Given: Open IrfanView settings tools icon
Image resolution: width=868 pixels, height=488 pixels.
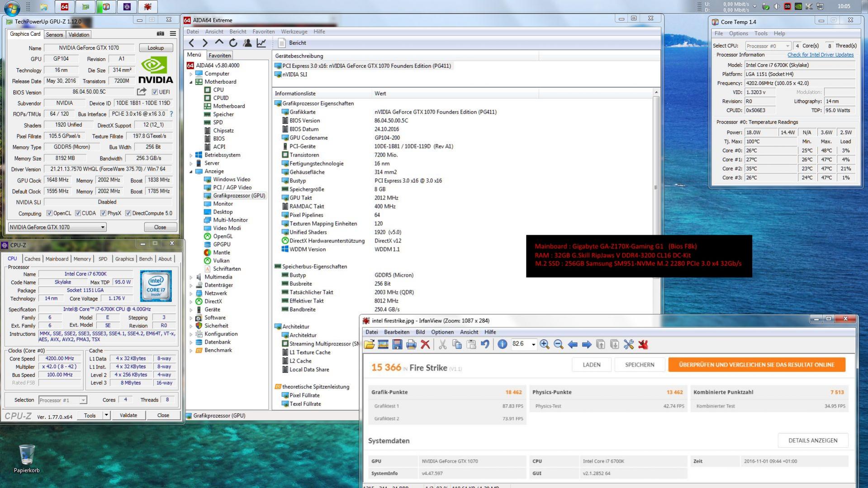Looking at the screenshot, I should point(629,345).
